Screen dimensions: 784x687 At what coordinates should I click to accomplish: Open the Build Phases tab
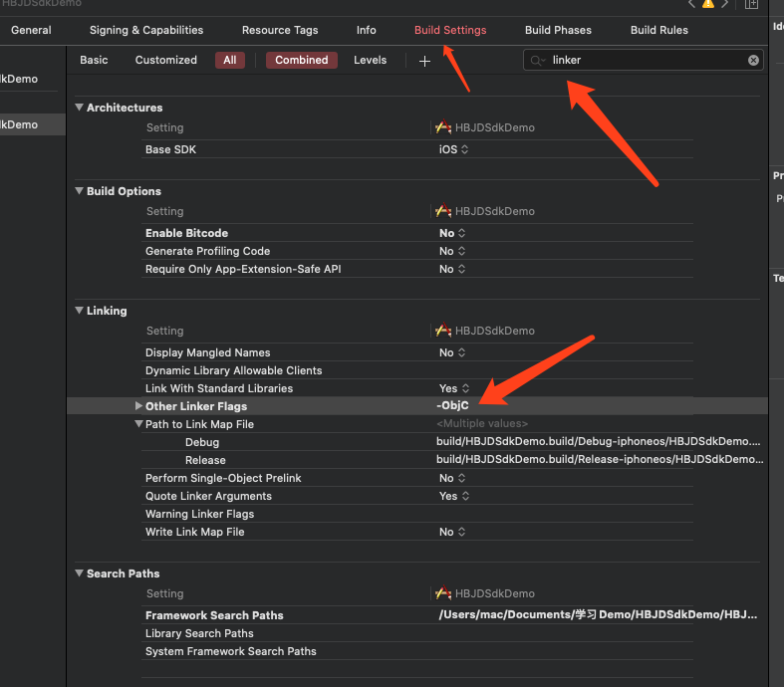(x=558, y=30)
